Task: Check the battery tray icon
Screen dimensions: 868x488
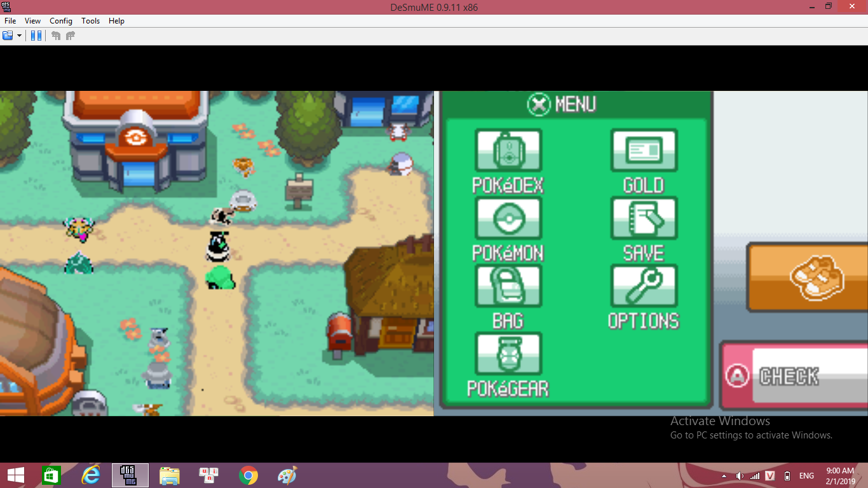Action: pos(787,476)
